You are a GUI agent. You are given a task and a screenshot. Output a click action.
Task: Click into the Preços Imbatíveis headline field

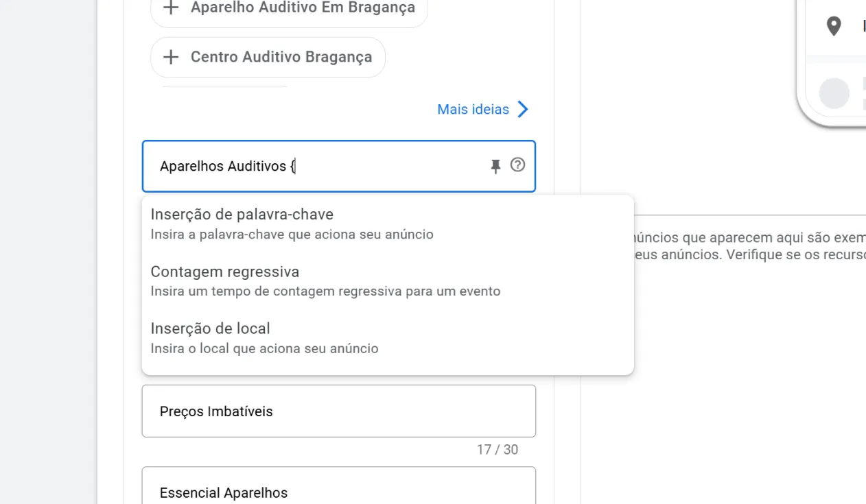coord(338,411)
